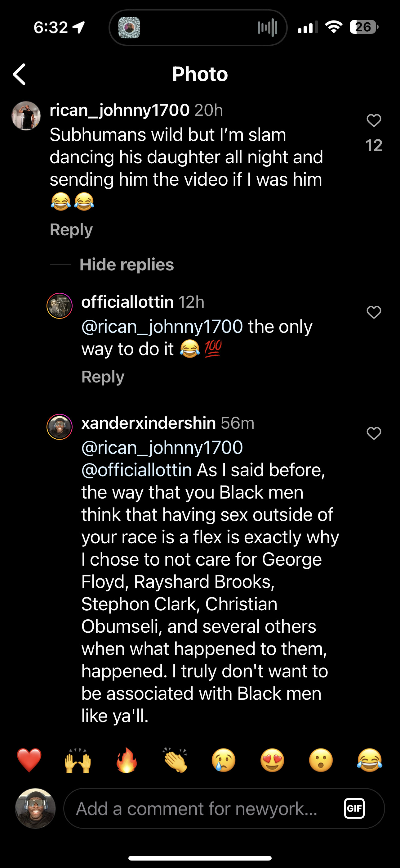Reply to rican_johnny1700's comment
400x868 pixels.
tap(71, 229)
